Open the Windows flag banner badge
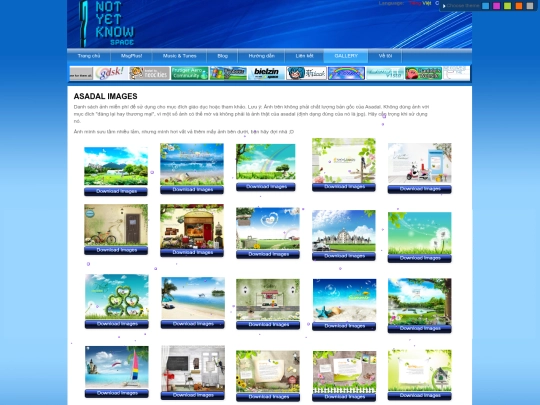This screenshot has height=405, width=540. pyautogui.click(x=228, y=73)
